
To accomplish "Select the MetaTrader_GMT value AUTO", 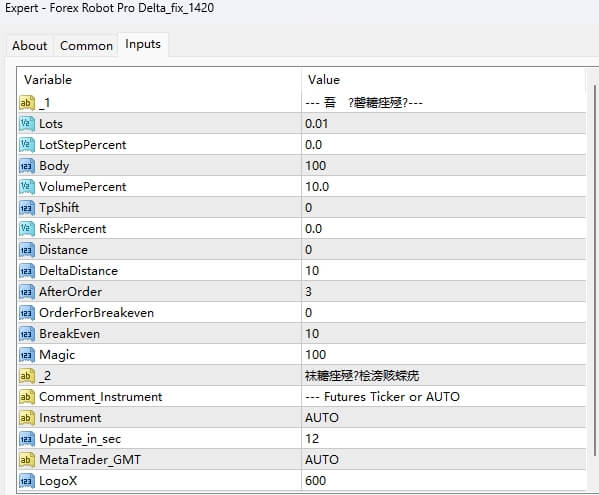I will click(x=322, y=460).
